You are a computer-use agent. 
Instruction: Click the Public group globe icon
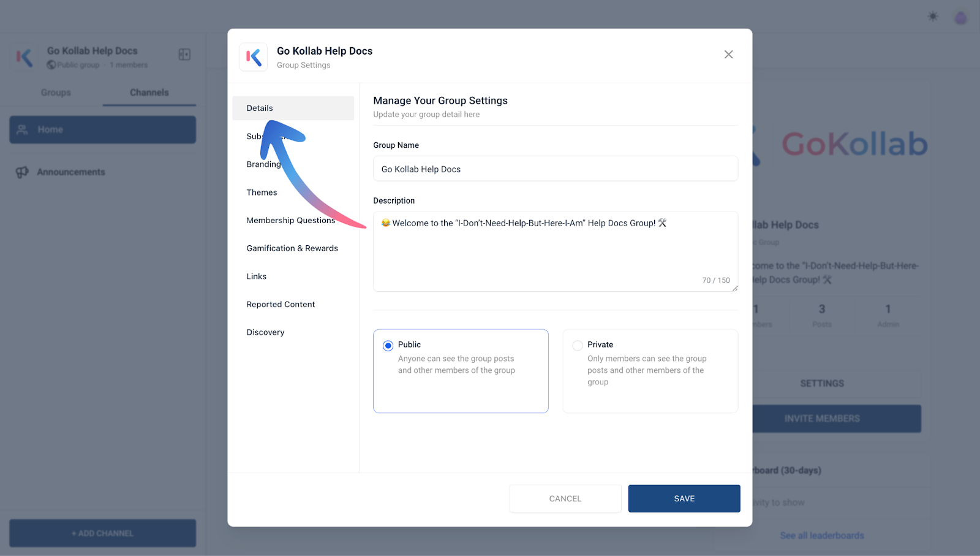(51, 65)
